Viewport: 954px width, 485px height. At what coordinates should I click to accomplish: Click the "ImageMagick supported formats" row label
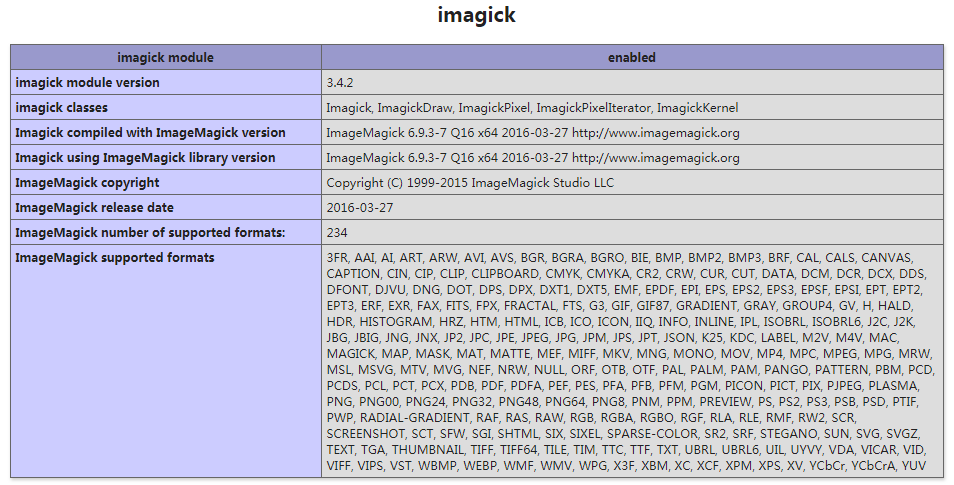115,258
